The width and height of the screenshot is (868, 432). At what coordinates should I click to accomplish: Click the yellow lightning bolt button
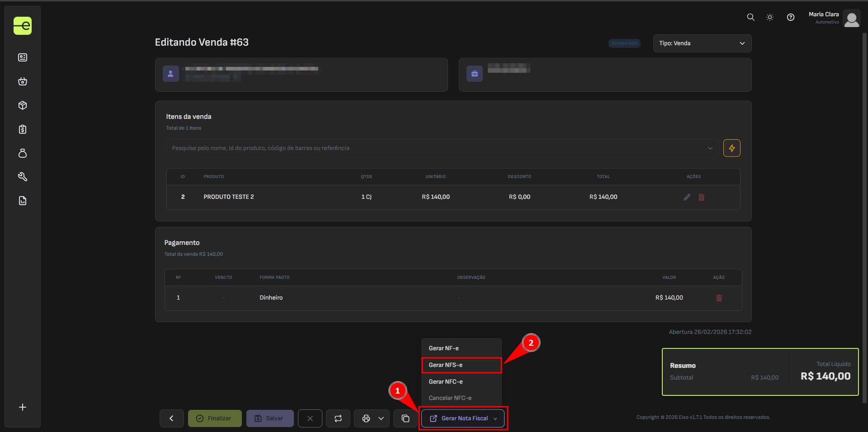point(731,148)
